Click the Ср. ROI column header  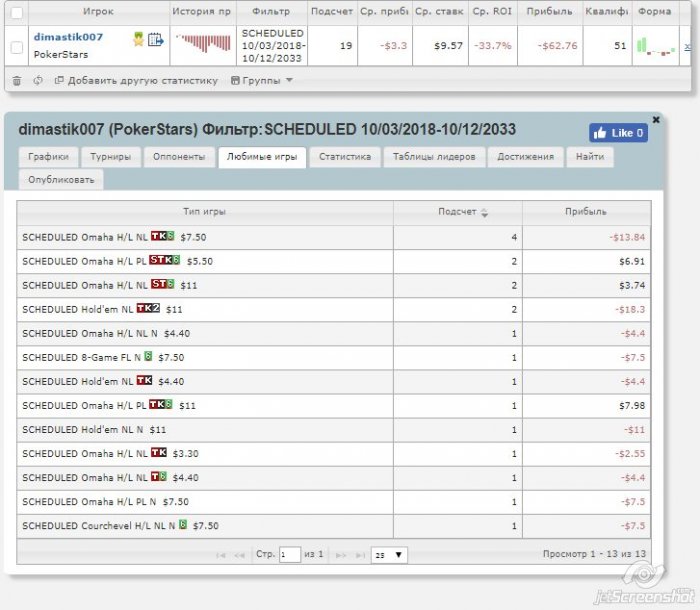tap(493, 13)
